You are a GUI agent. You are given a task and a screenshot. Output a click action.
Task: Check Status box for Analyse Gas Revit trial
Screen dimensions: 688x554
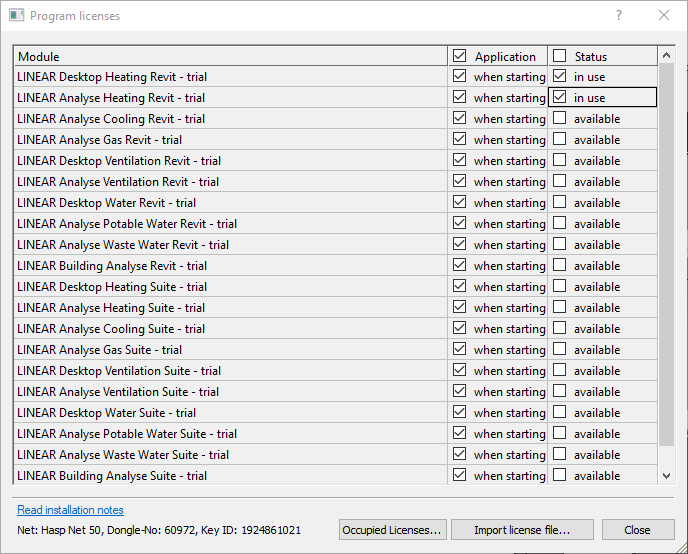559,139
